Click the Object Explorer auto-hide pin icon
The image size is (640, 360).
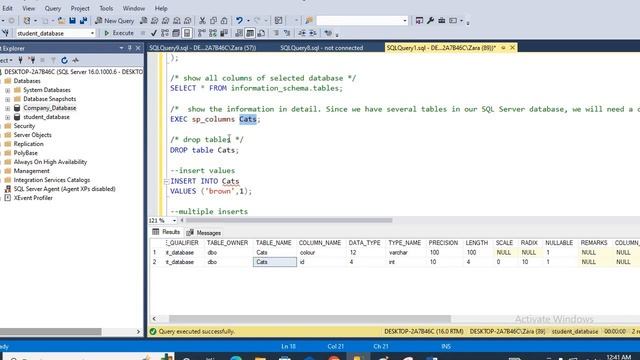[x=130, y=48]
